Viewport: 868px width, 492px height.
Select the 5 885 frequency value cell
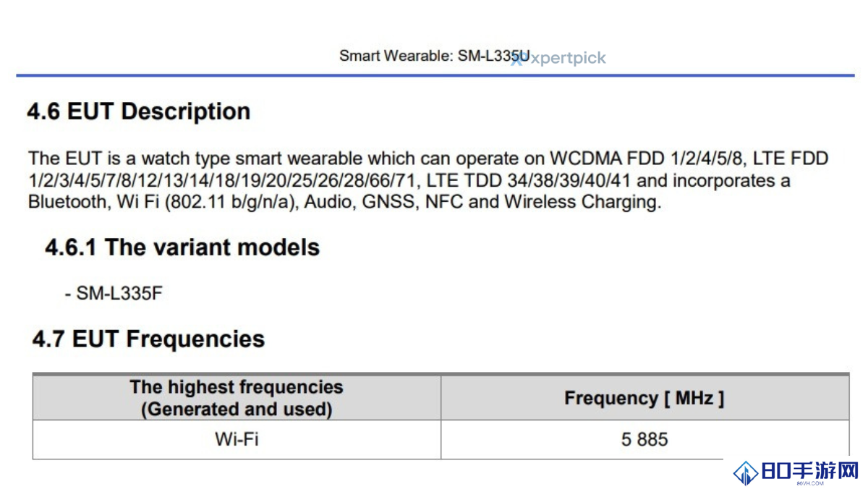point(644,439)
